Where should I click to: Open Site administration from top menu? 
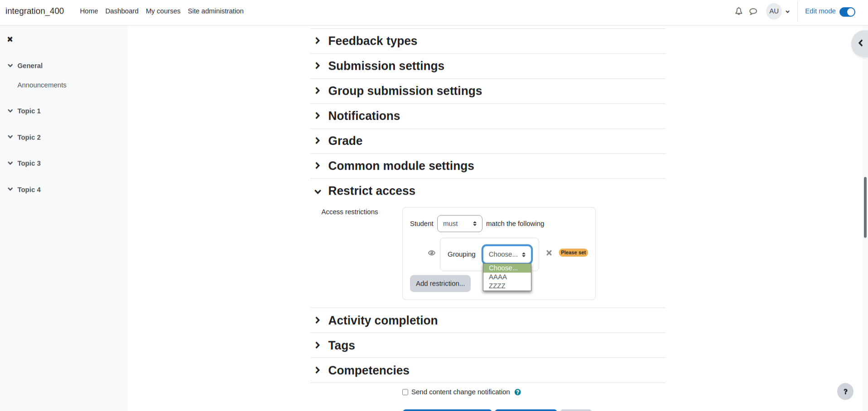[216, 11]
